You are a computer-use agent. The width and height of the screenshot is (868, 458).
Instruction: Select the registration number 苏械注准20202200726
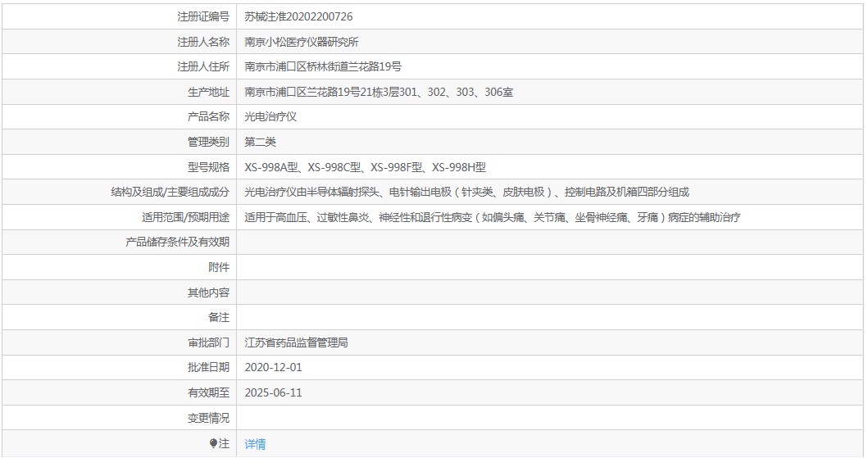pos(298,16)
